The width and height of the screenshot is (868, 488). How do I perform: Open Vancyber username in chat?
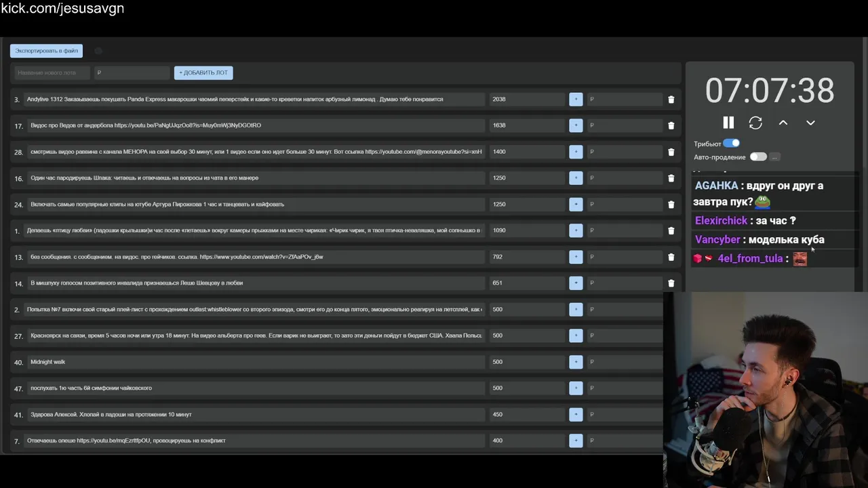(x=717, y=239)
